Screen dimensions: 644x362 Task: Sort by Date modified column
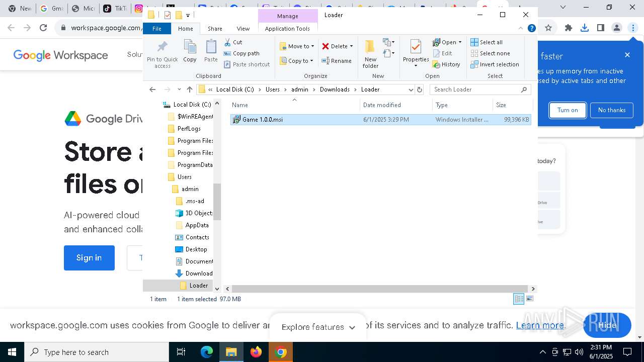[396, 105]
